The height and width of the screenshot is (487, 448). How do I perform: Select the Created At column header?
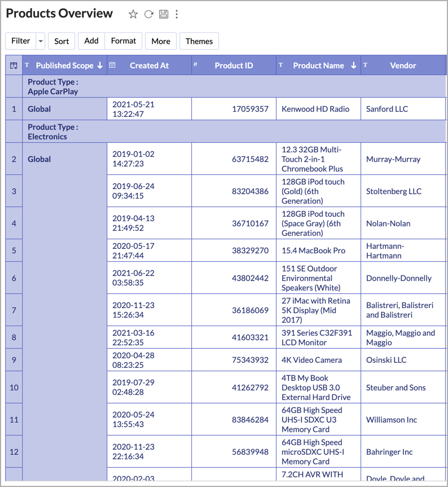click(149, 65)
